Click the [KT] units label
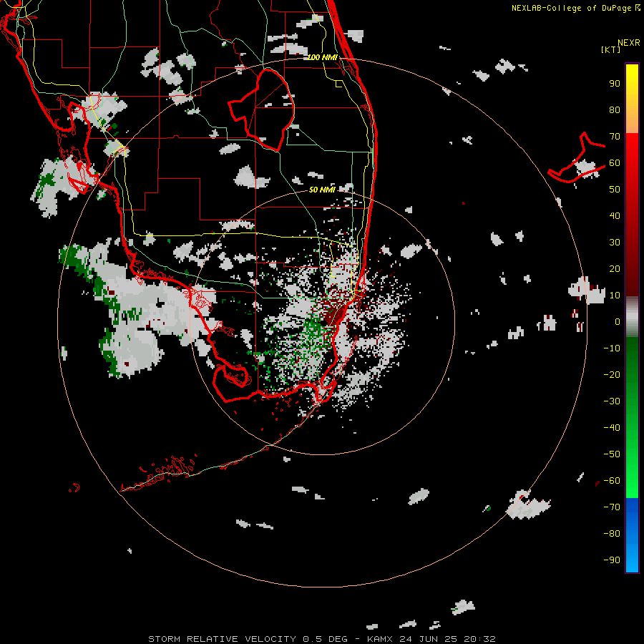 611,49
